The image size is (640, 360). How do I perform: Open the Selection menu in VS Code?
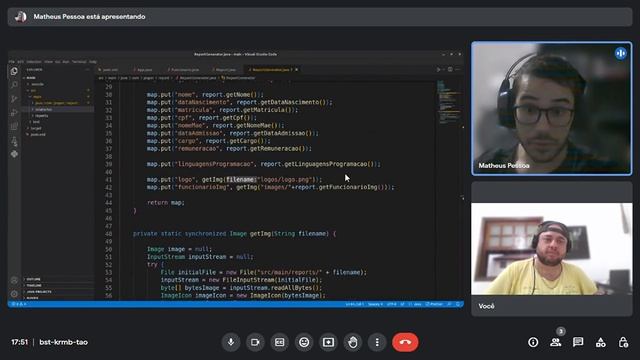34,62
